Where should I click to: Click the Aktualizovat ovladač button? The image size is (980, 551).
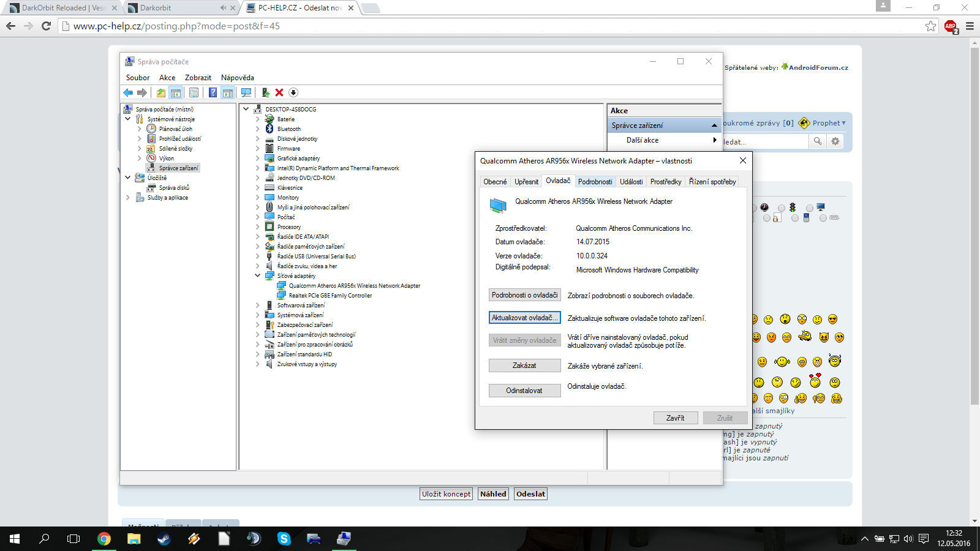click(524, 318)
